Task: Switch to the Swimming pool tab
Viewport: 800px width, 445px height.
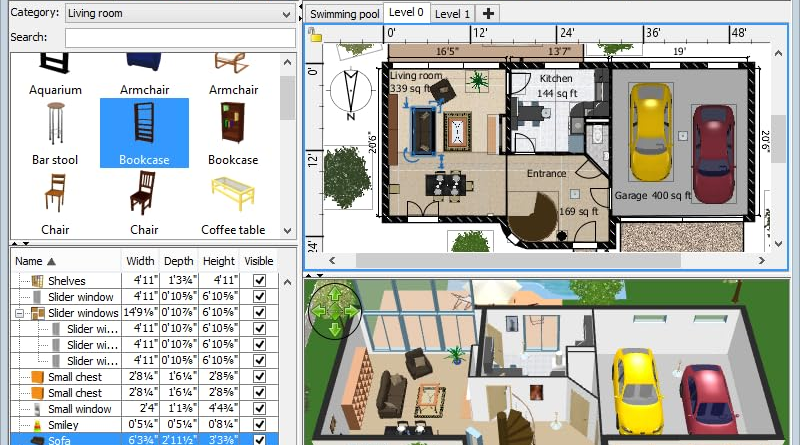Action: pyautogui.click(x=344, y=13)
